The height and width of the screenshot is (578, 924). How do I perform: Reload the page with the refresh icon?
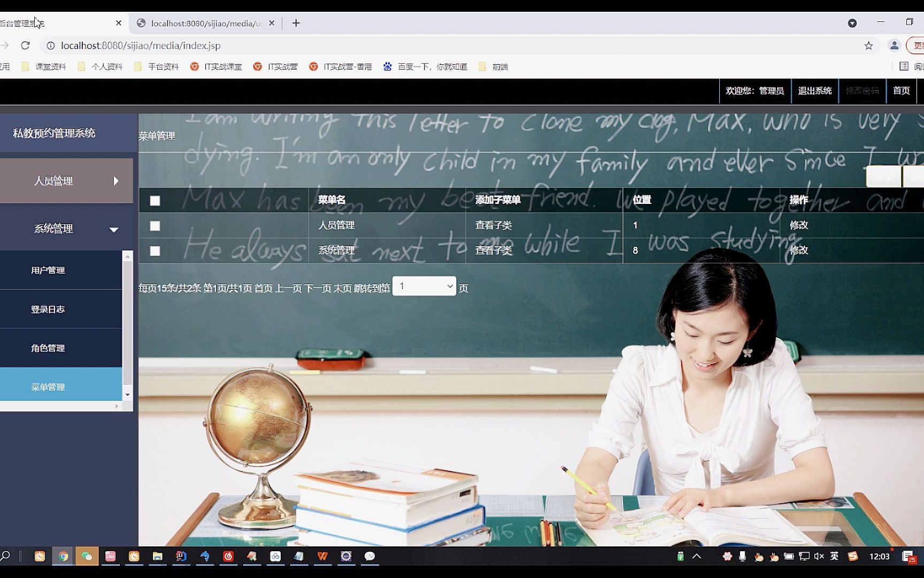click(26, 46)
